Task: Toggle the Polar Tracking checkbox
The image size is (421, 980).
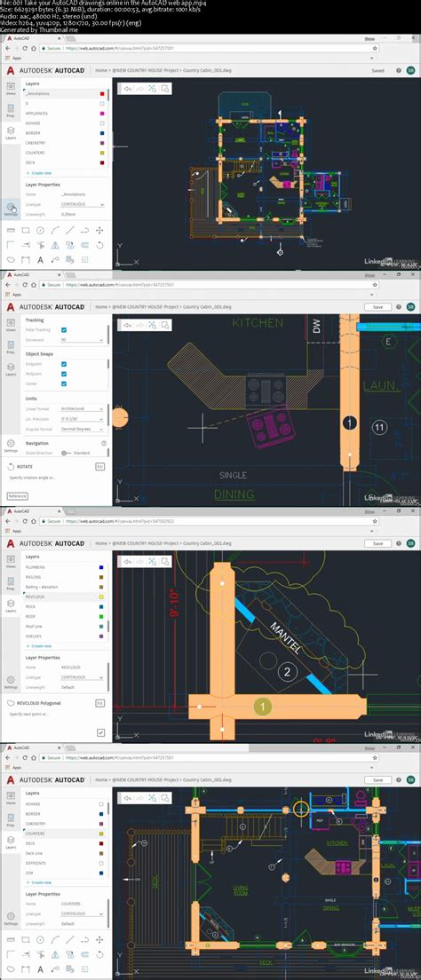Action: coord(64,330)
